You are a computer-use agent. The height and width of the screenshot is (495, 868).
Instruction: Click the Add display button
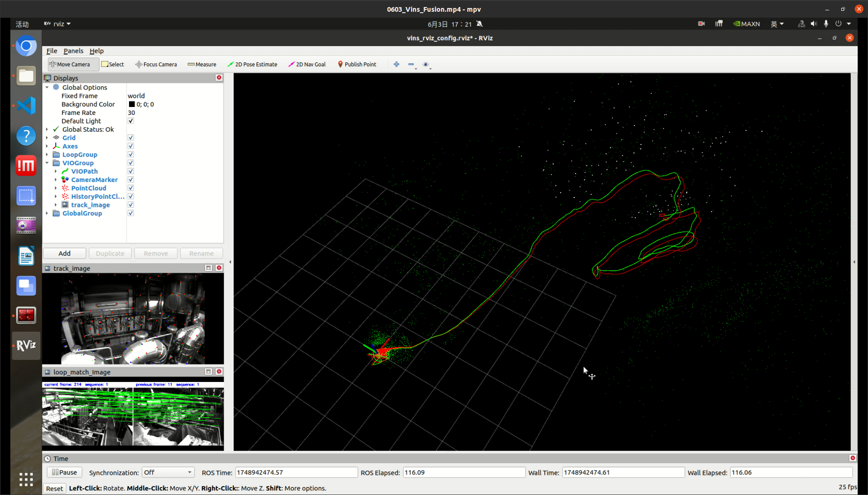pos(65,253)
